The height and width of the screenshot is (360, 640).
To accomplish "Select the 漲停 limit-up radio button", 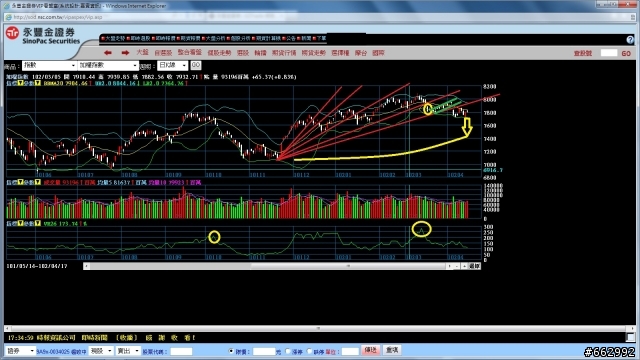I will [x=288, y=351].
